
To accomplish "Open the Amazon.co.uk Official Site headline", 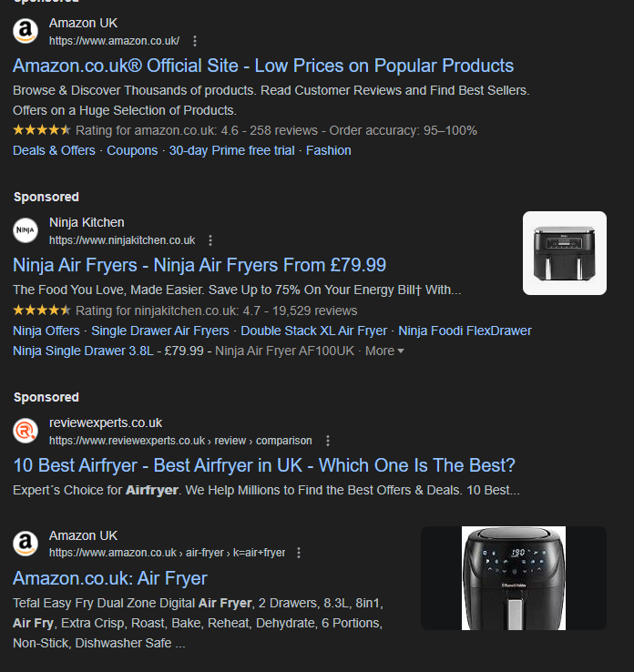I will pos(263,66).
